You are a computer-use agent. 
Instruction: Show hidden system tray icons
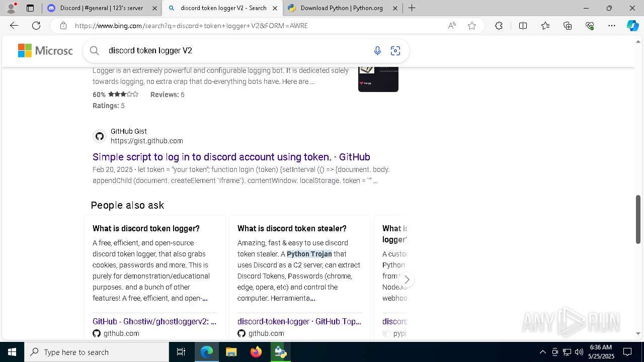tap(542, 352)
